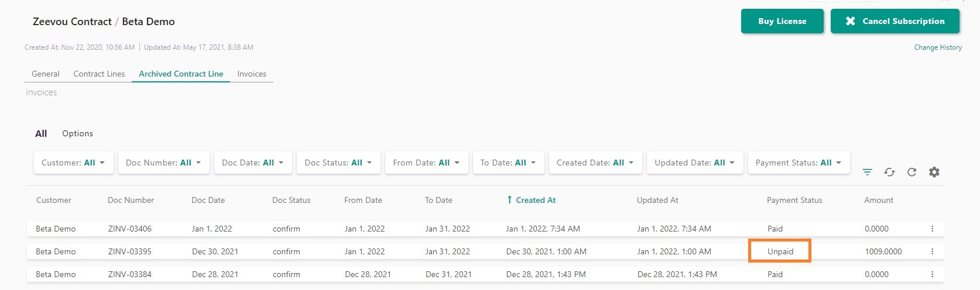This screenshot has width=980, height=290.
Task: Sort by Doc Number column header
Action: pos(131,200)
